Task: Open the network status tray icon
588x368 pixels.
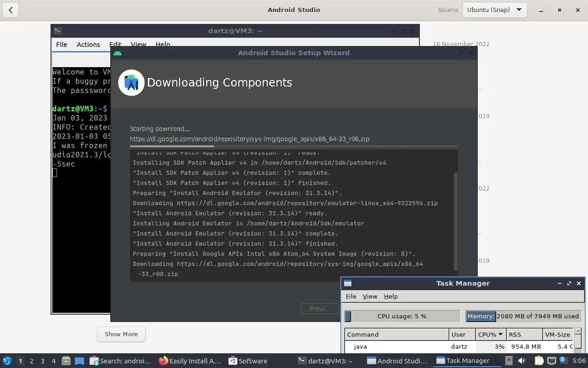Action: (x=552, y=361)
